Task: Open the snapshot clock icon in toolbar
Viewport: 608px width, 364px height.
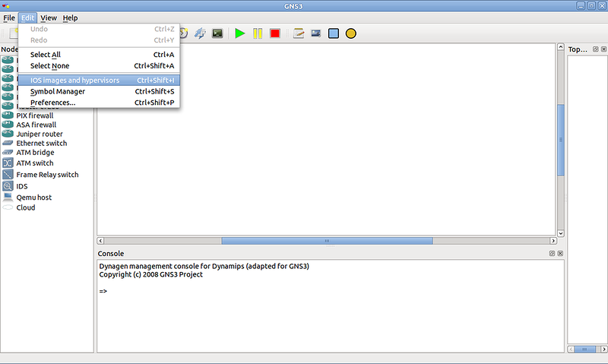Action: (x=183, y=33)
